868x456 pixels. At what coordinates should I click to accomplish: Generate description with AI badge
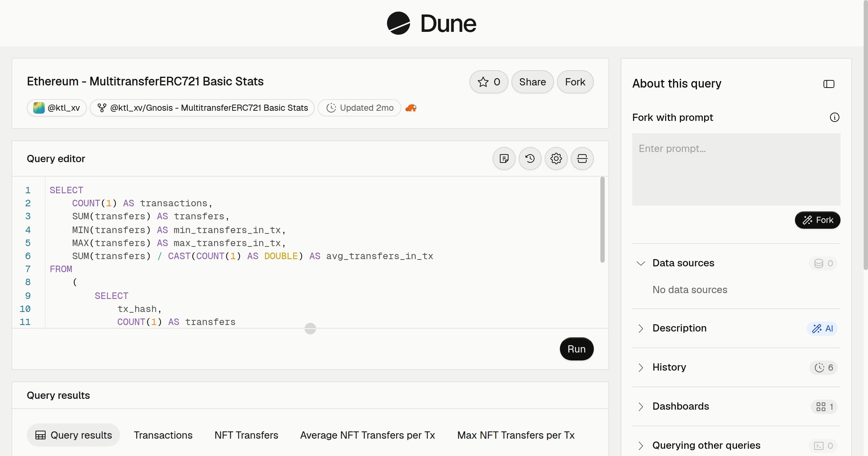[x=822, y=328]
